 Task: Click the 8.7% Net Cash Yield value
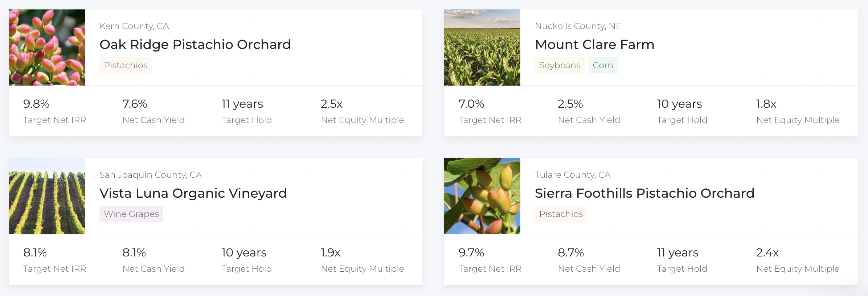point(570,252)
